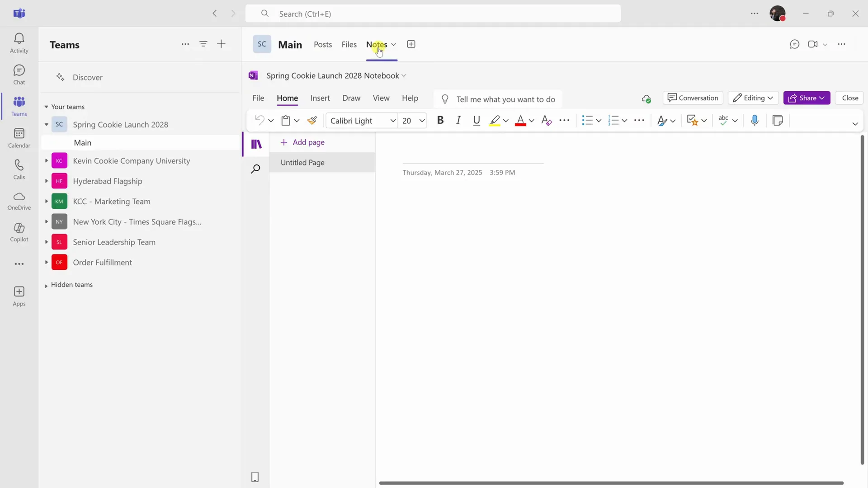This screenshot has width=868, height=488.
Task: Expand the bullet list style dropdown
Action: pos(599,121)
